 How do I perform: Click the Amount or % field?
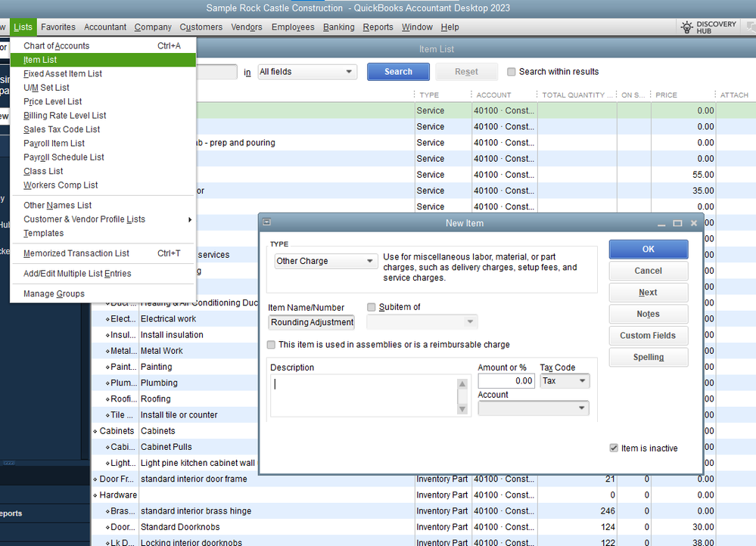[x=506, y=381]
